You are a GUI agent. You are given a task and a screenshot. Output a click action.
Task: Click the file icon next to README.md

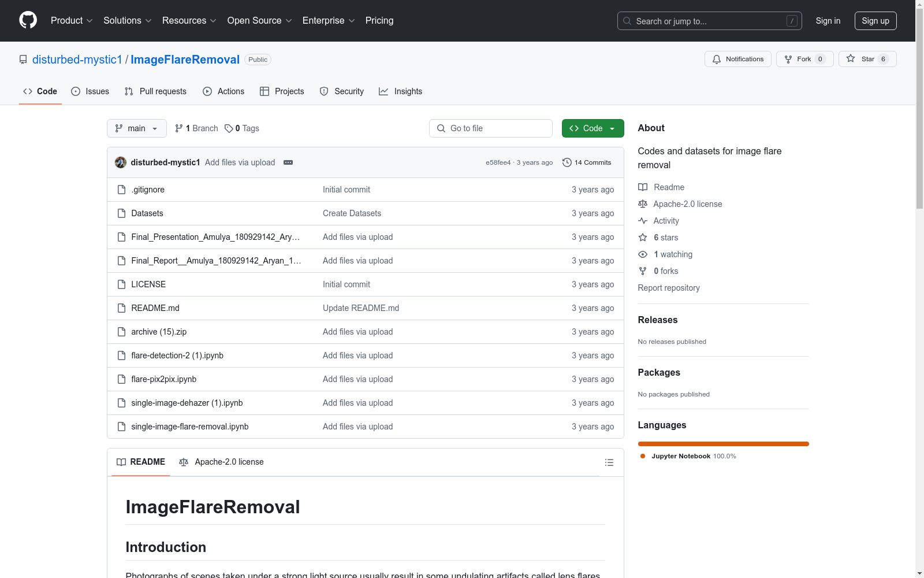(121, 308)
